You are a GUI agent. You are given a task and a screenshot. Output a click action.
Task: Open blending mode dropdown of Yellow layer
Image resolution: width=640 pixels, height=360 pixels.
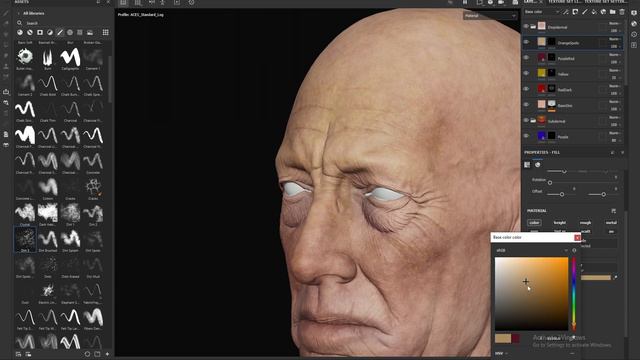click(614, 70)
